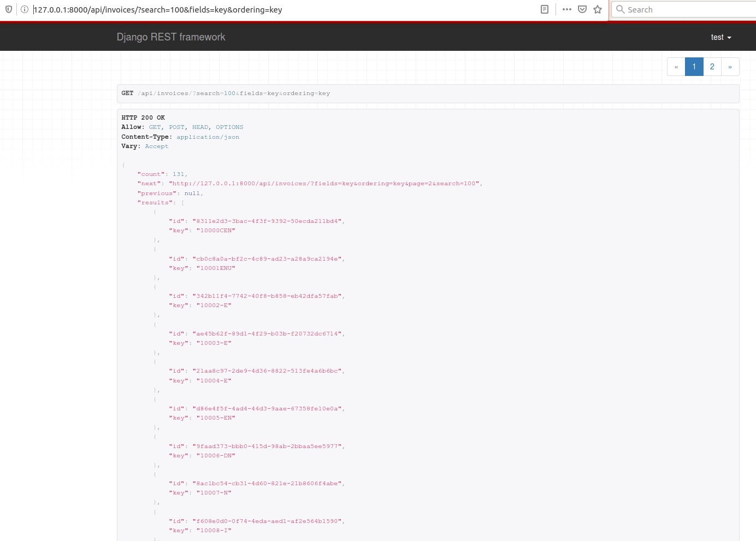This screenshot has height=541, width=756.
Task: Go to pagination page 2
Action: point(712,67)
